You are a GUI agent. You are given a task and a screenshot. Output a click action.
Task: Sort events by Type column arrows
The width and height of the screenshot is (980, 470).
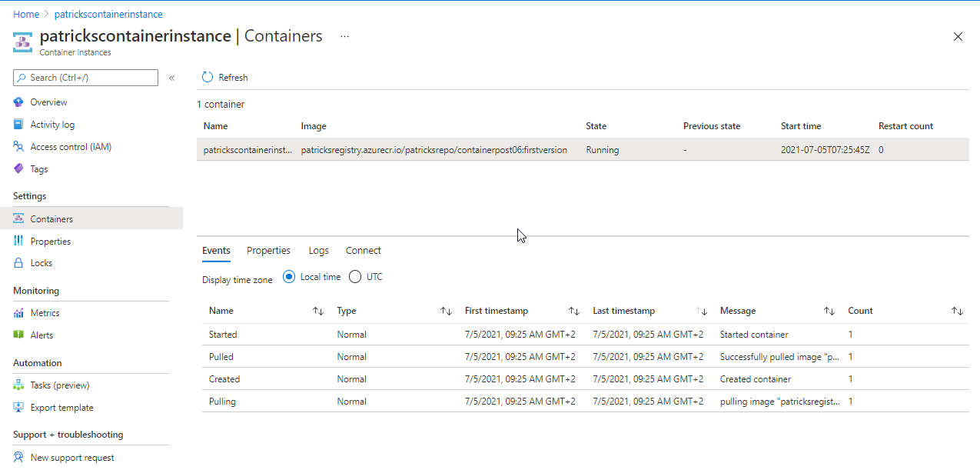(x=446, y=312)
